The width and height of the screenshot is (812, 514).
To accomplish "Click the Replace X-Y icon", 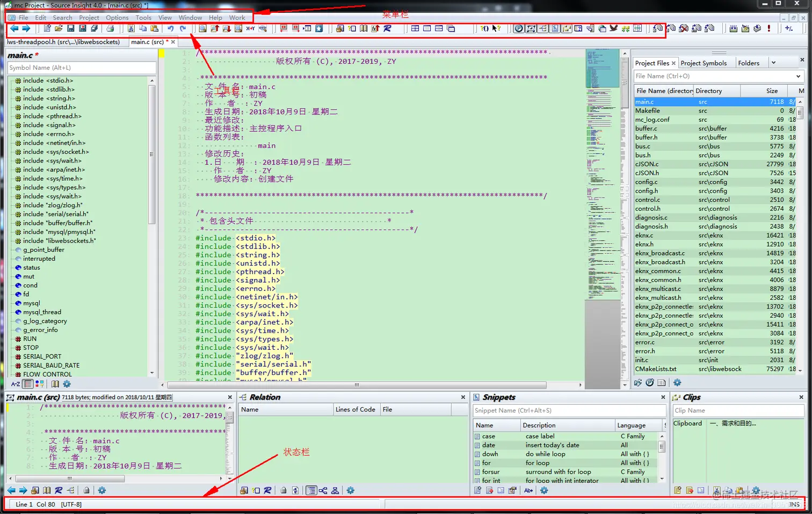I will coord(250,28).
